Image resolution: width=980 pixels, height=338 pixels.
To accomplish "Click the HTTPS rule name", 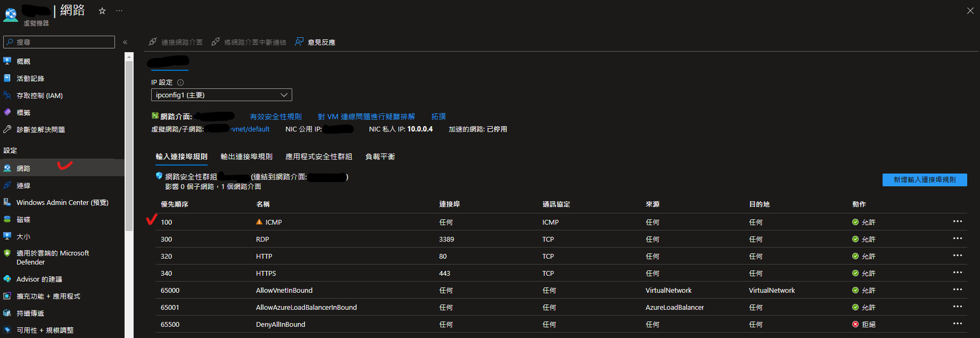I will tap(266, 273).
